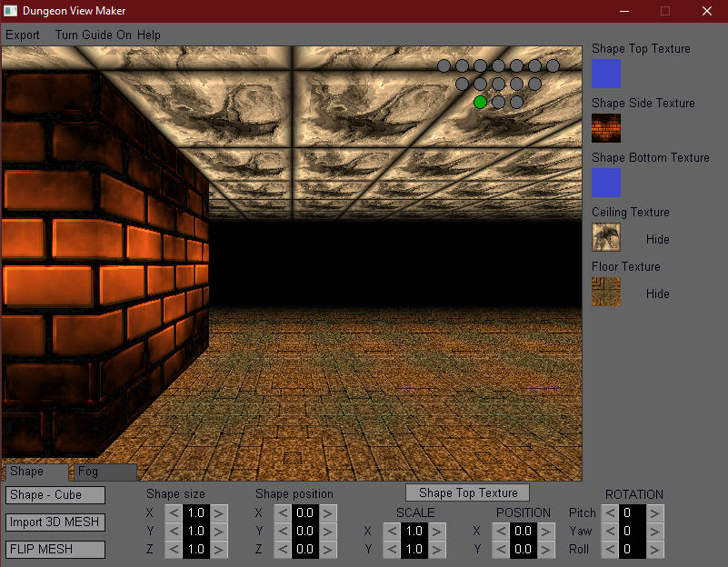
Task: Hide the ceiling texture
Action: [x=657, y=239]
